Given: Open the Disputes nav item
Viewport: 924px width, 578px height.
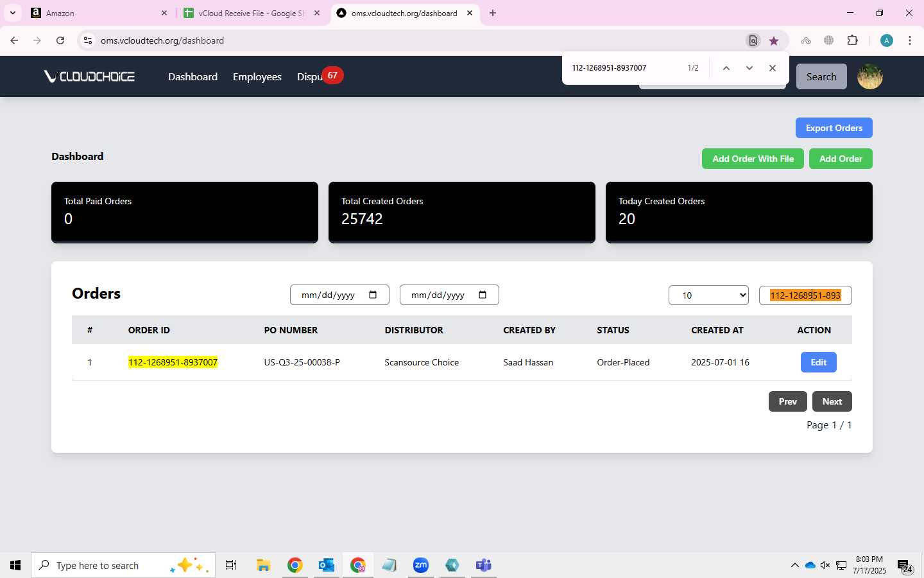Looking at the screenshot, I should 310,76.
